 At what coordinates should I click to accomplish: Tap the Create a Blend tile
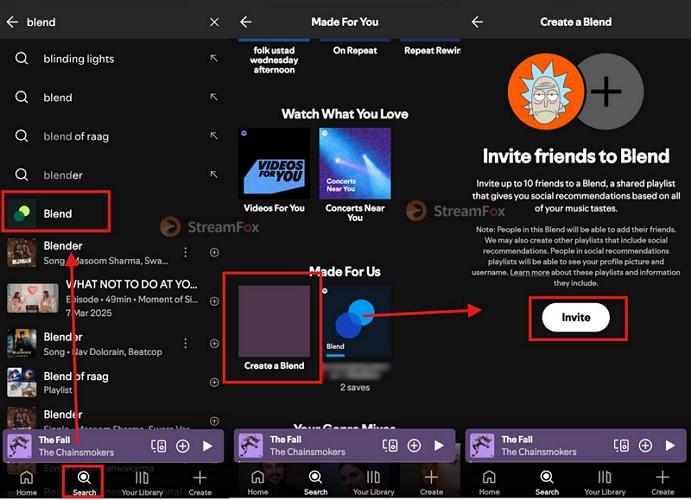click(x=274, y=327)
